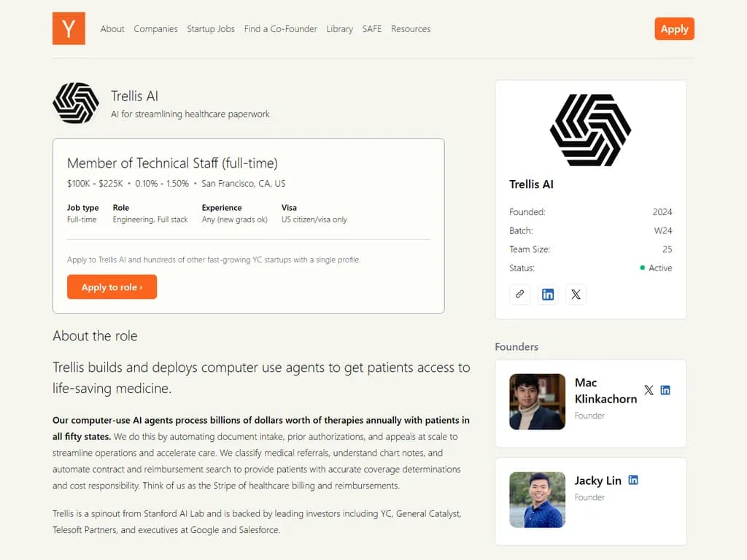
Task: Open Mac Klinkachorn's LinkedIn icon
Action: click(665, 389)
